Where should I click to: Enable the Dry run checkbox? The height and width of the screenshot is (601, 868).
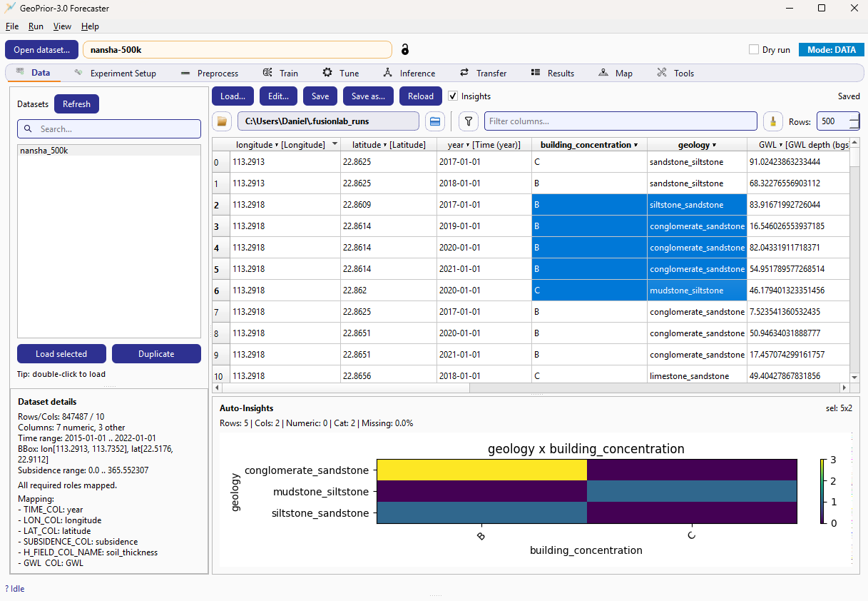(x=753, y=49)
